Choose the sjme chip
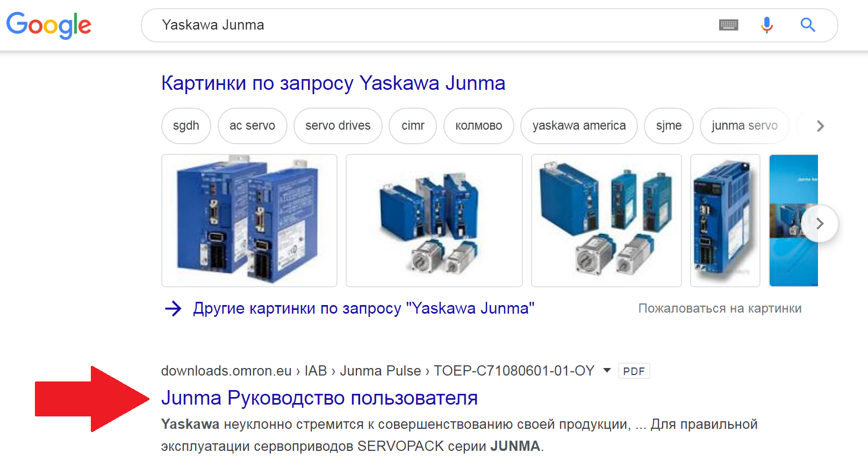Viewport: 868px width, 474px height. coord(669,126)
